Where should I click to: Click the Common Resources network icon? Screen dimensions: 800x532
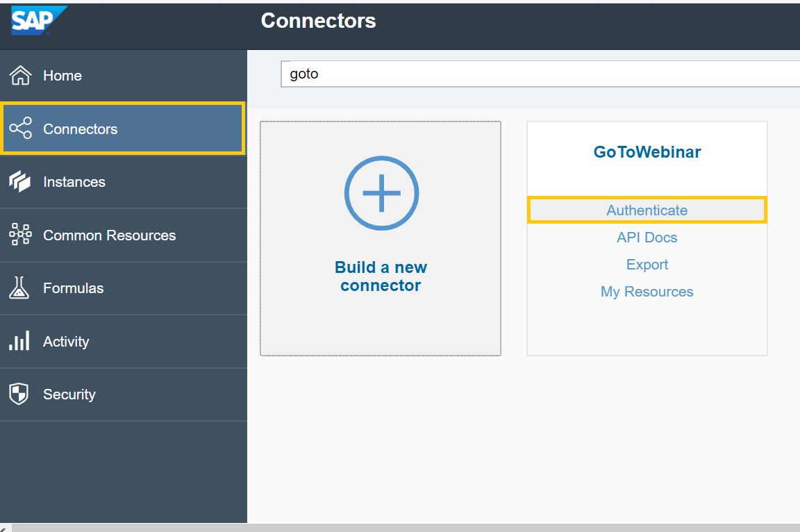[x=20, y=235]
